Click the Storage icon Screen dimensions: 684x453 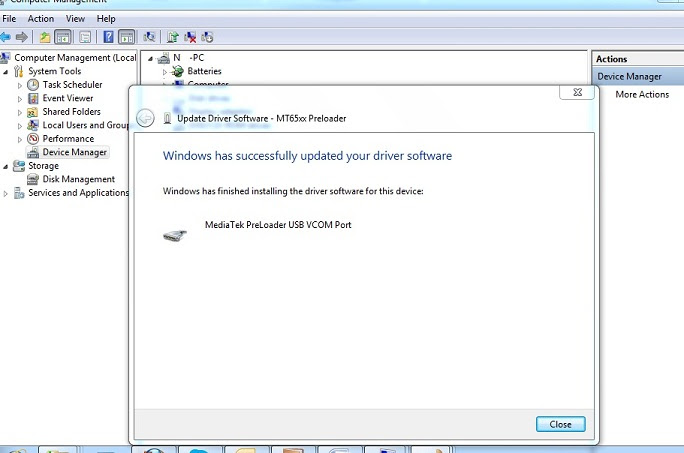tap(19, 166)
